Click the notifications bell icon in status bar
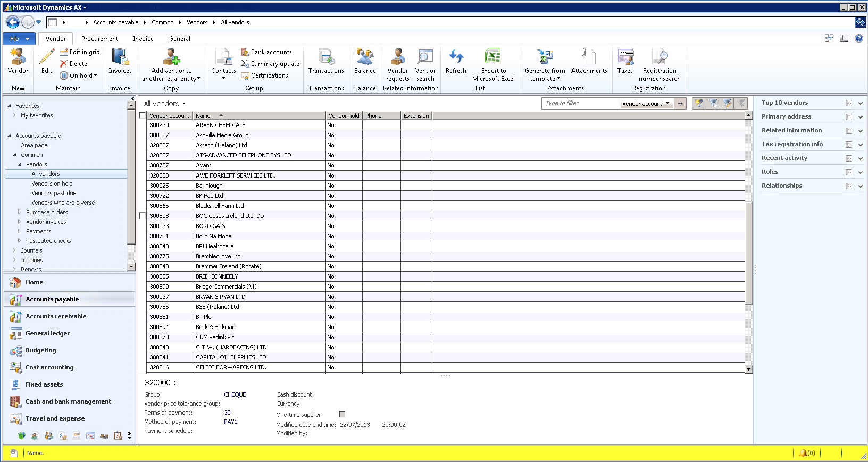The image size is (868, 462). click(803, 453)
